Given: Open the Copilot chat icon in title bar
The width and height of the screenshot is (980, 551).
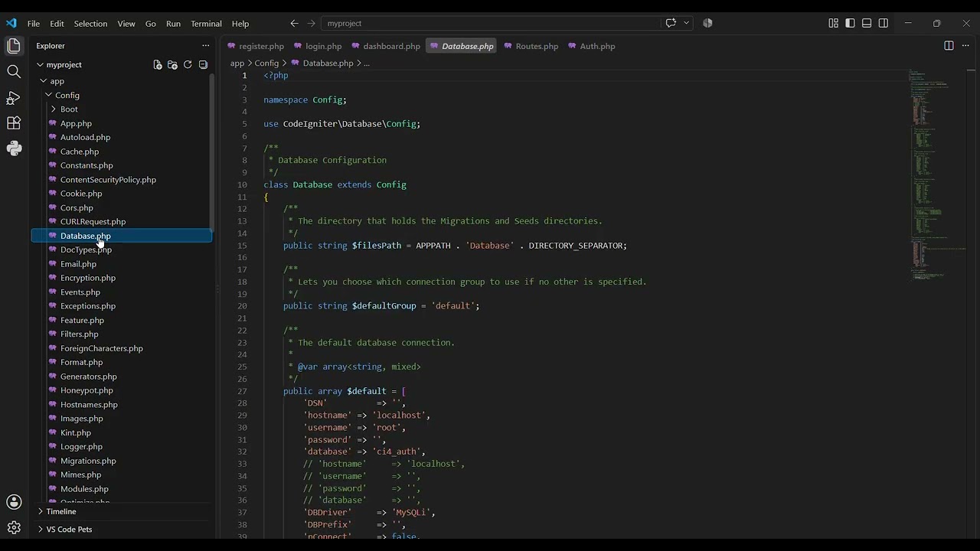Looking at the screenshot, I should (671, 23).
